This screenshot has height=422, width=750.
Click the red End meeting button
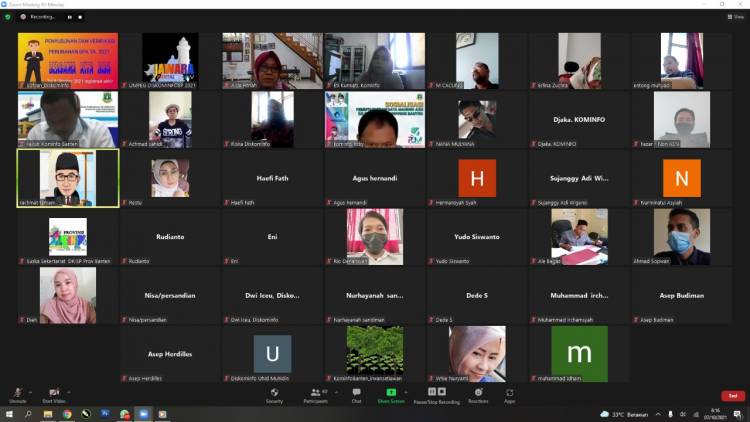click(732, 395)
